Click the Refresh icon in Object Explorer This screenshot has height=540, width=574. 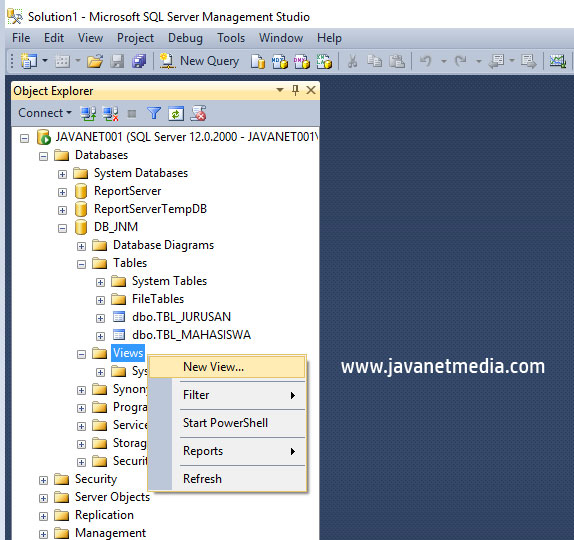[176, 114]
